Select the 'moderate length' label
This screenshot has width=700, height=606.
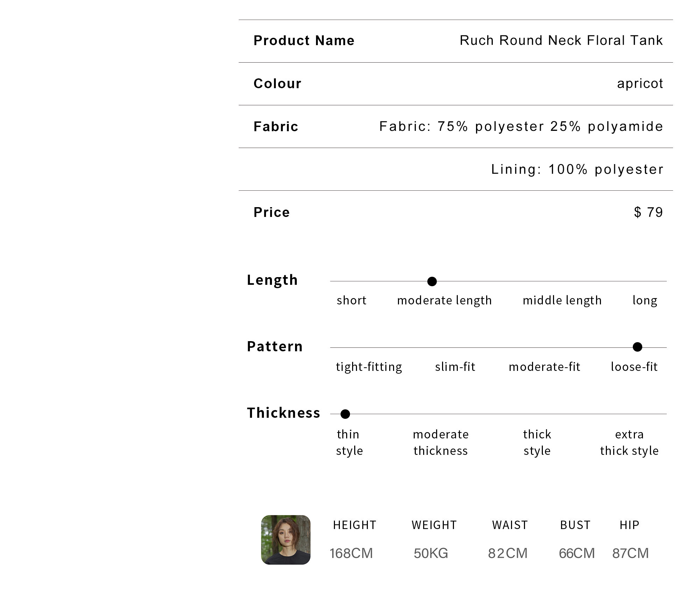point(444,301)
